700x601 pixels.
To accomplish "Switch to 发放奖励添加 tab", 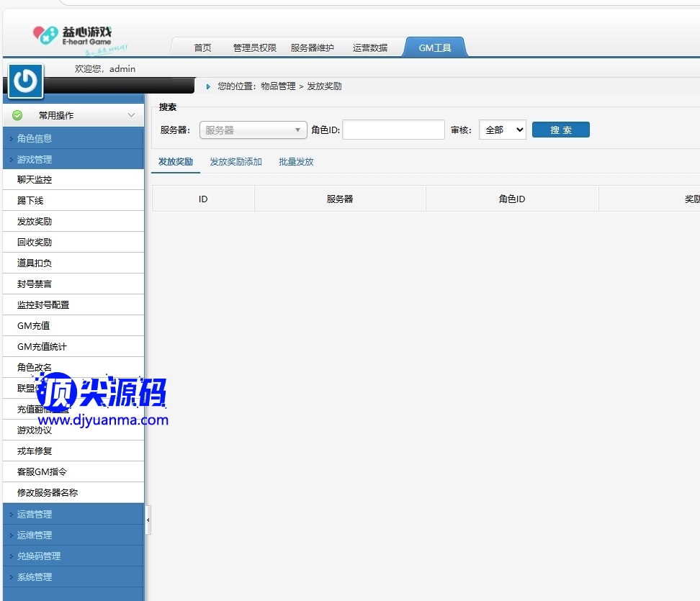I will point(235,162).
